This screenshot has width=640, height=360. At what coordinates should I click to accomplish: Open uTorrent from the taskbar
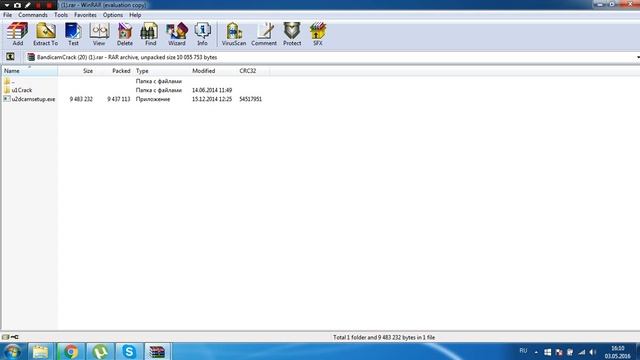pyautogui.click(x=100, y=351)
